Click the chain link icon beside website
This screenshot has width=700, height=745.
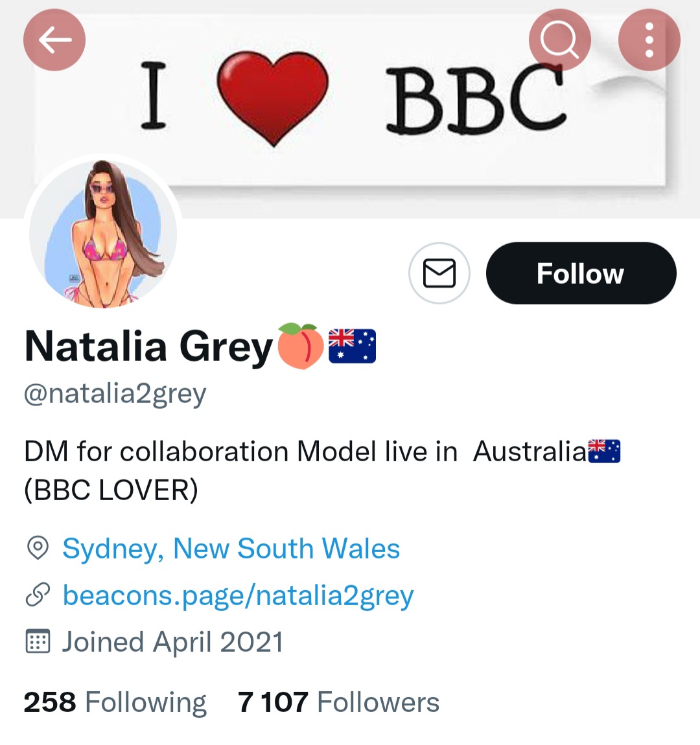38,595
